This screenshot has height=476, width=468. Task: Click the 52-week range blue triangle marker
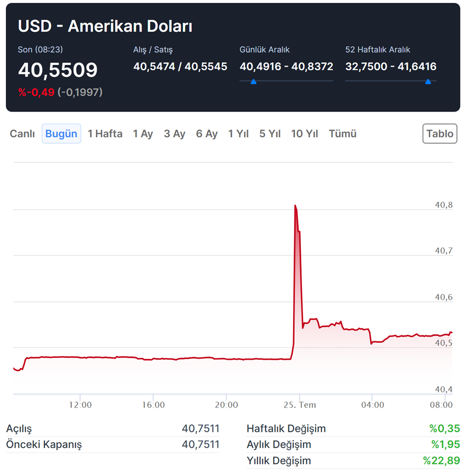tap(428, 81)
